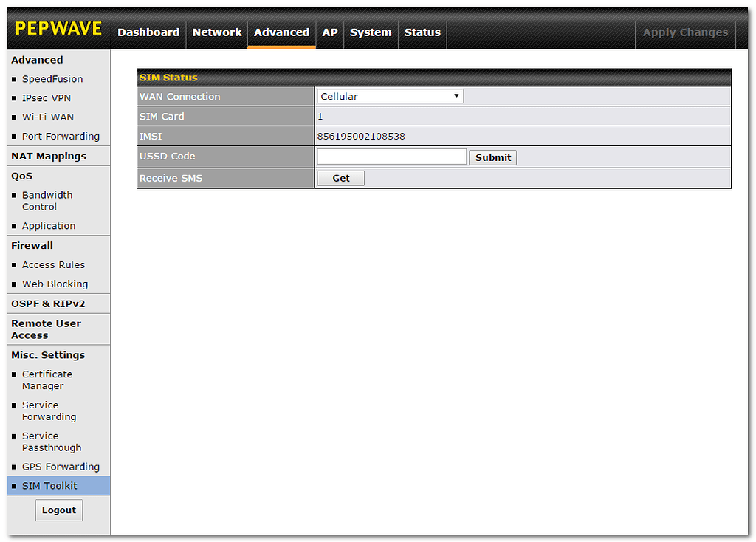Open Bandwidth Control under QoS
This screenshot has width=756, height=542.
(47, 200)
